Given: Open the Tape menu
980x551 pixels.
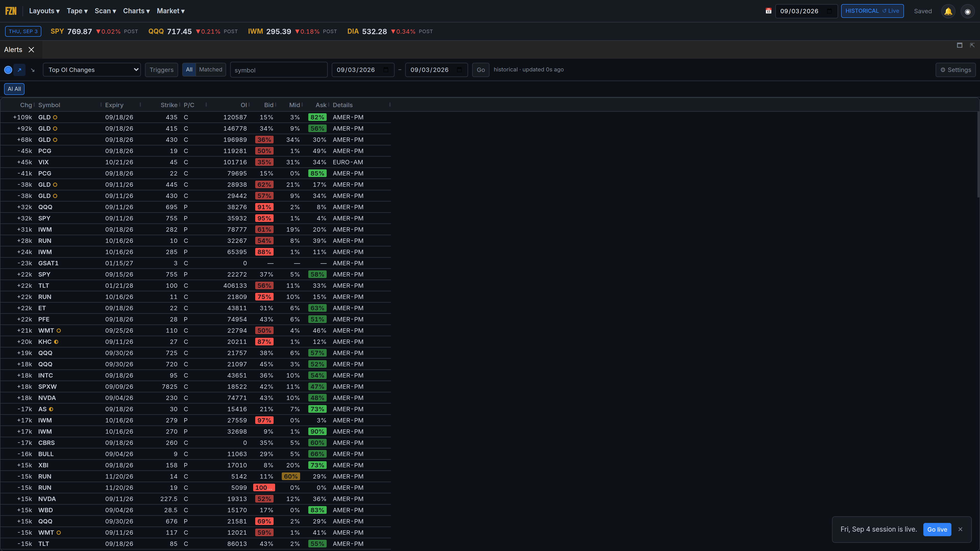Looking at the screenshot, I should point(77,11).
